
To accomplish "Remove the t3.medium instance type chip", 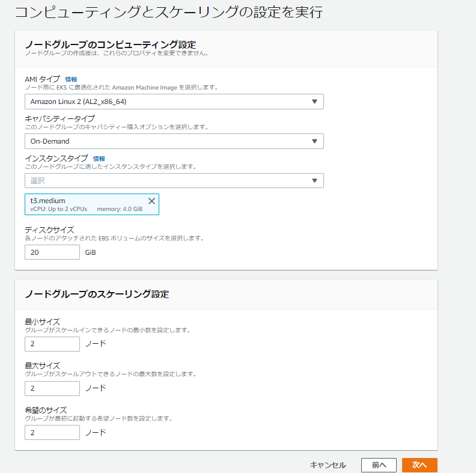I will pos(151,201).
